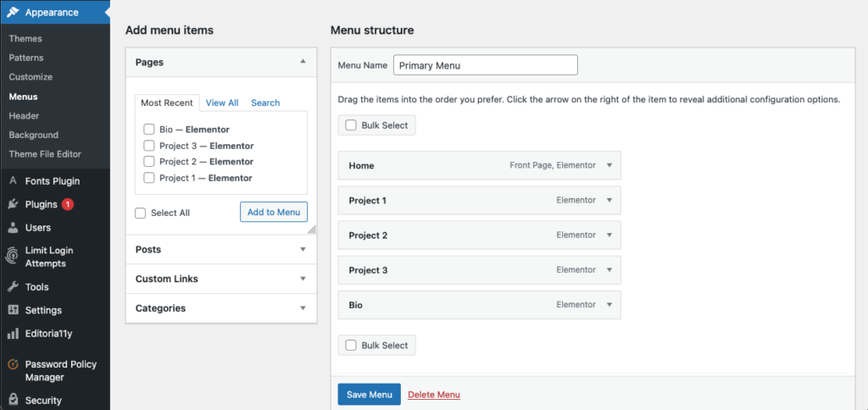The height and width of the screenshot is (410, 868).
Task: Select the Project 2 menu item bar
Action: pos(480,235)
